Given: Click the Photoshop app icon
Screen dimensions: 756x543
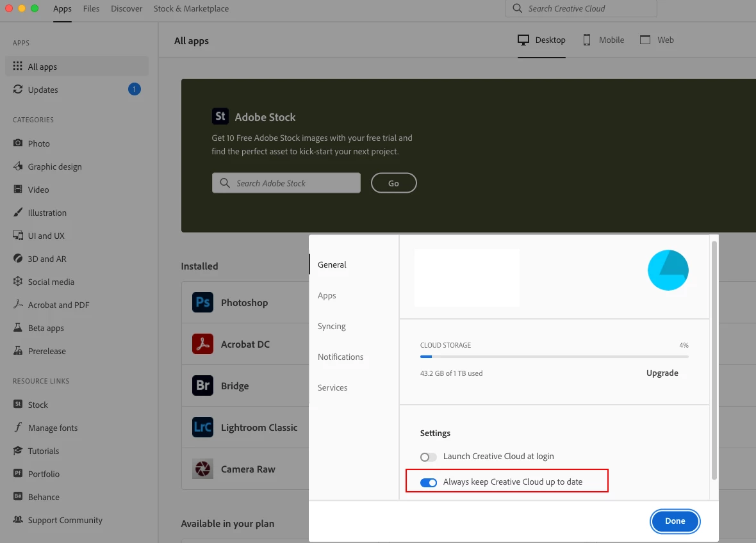Looking at the screenshot, I should coord(202,303).
